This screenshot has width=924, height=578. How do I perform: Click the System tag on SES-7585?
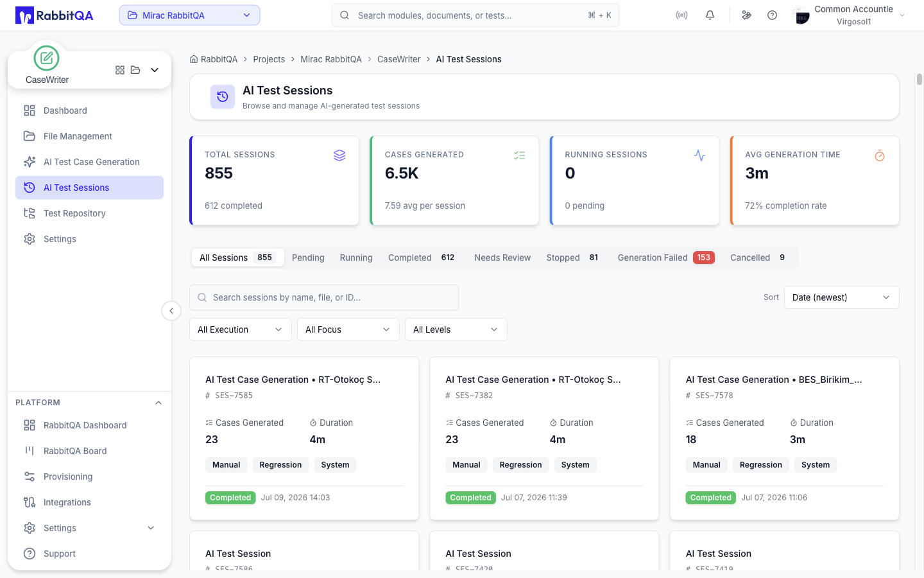335,465
